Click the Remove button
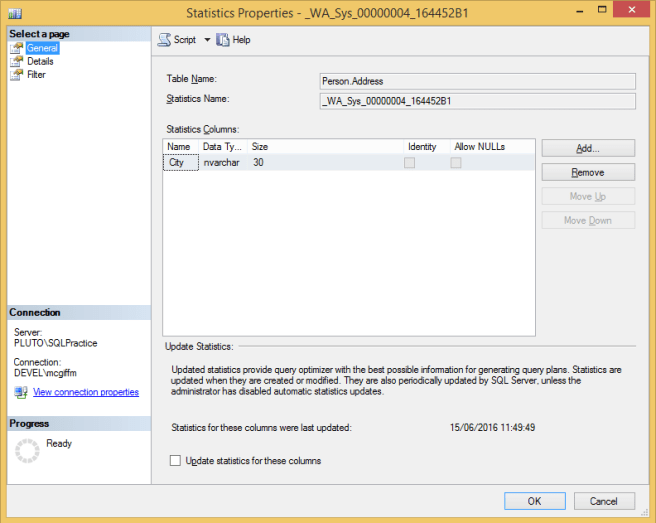656x523 pixels. pos(588,172)
